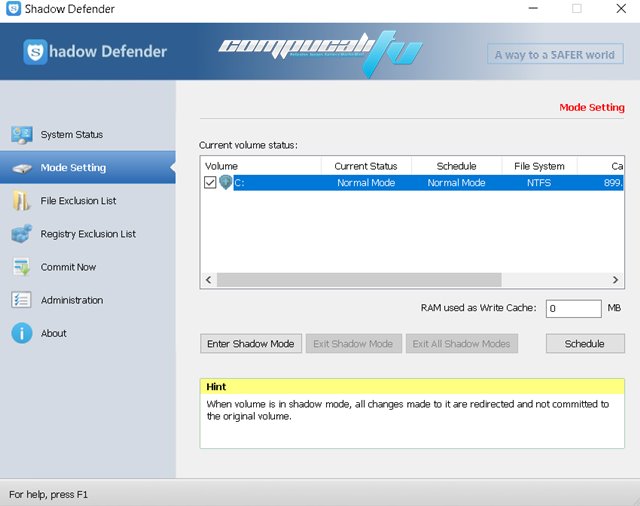The height and width of the screenshot is (506, 640).
Task: Click Normal Mode in the Schedule column
Action: (x=456, y=183)
